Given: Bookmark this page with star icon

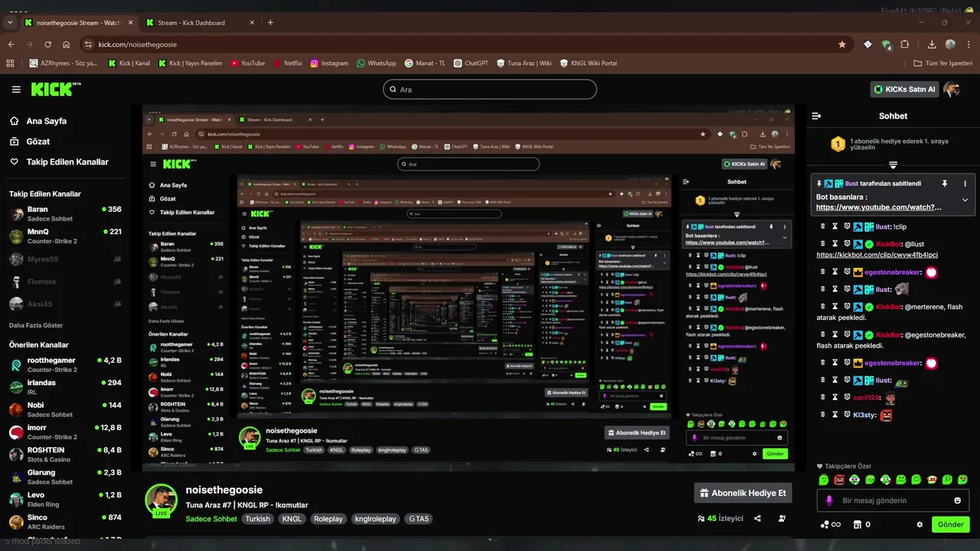Looking at the screenshot, I should tap(842, 44).
